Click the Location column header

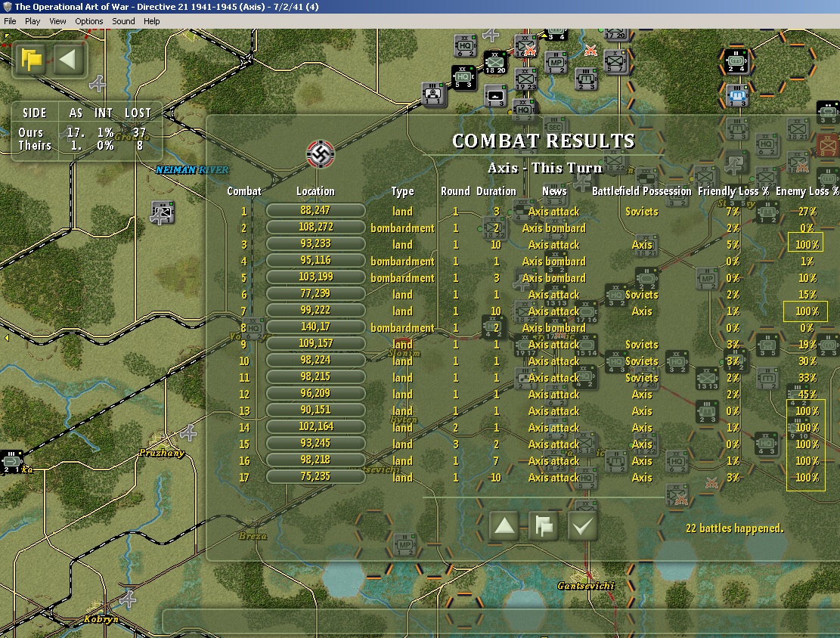pyautogui.click(x=315, y=191)
